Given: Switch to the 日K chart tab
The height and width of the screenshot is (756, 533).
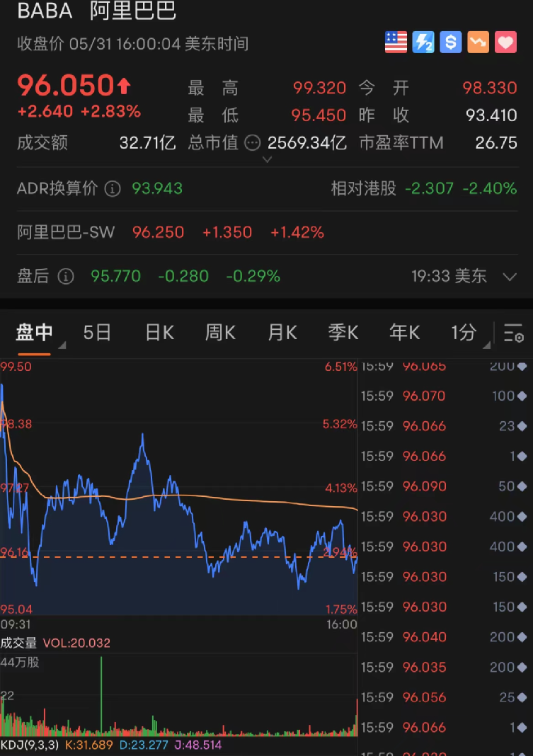Looking at the screenshot, I should 159,333.
